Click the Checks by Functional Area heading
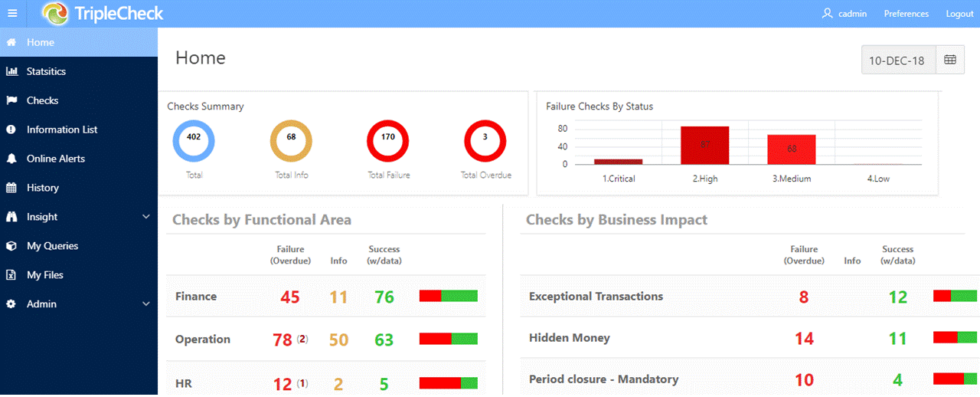This screenshot has width=980, height=397. click(x=262, y=220)
